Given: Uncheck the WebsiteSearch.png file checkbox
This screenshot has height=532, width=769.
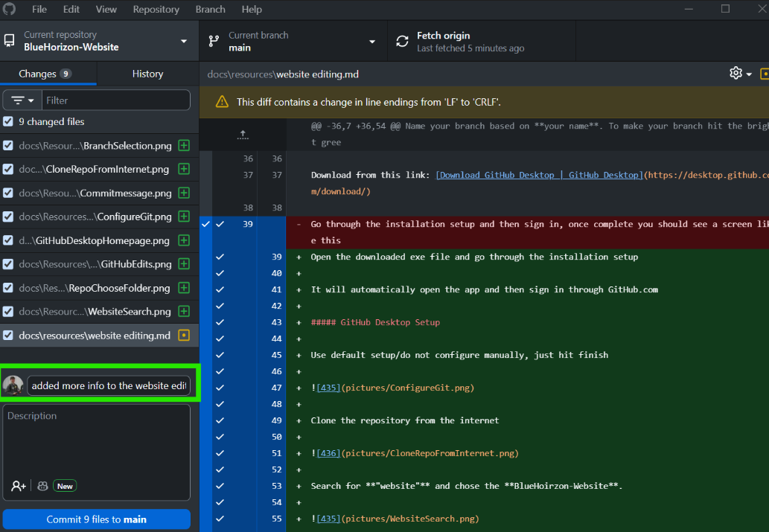Looking at the screenshot, I should 8,311.
